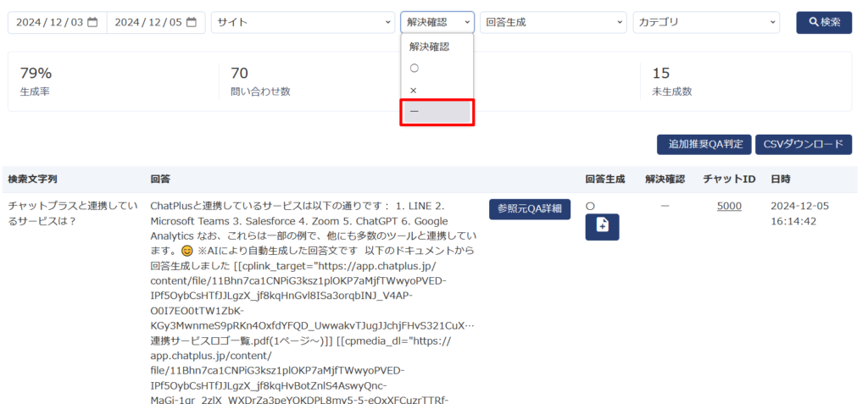Click the 検索文字列 column header
Image resolution: width=868 pixels, height=404 pixels.
click(x=32, y=180)
